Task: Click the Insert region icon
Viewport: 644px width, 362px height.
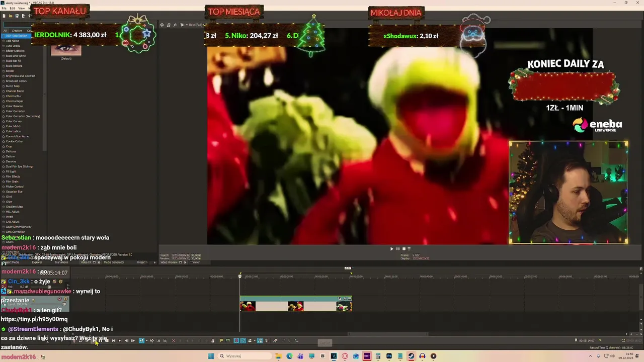Action: pos(228,341)
